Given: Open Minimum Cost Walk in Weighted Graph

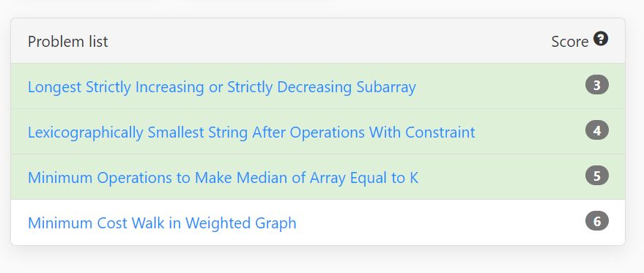Looking at the screenshot, I should 162,223.
